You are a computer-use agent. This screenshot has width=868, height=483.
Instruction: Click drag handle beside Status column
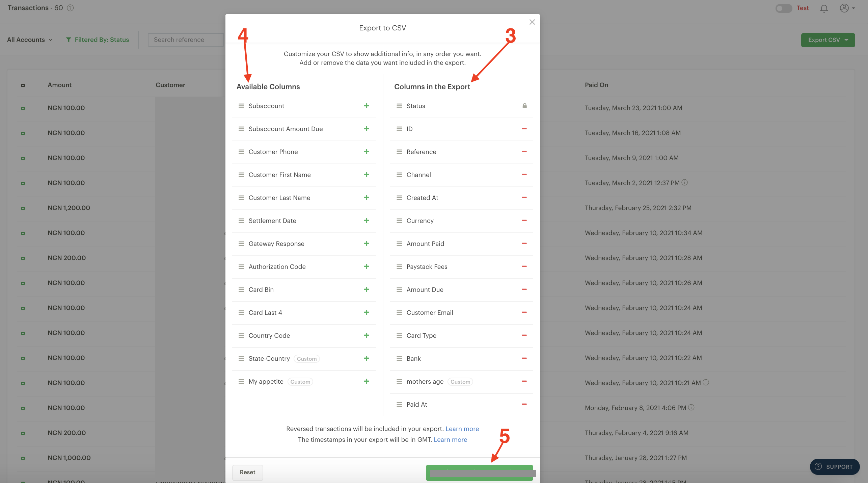(x=399, y=106)
